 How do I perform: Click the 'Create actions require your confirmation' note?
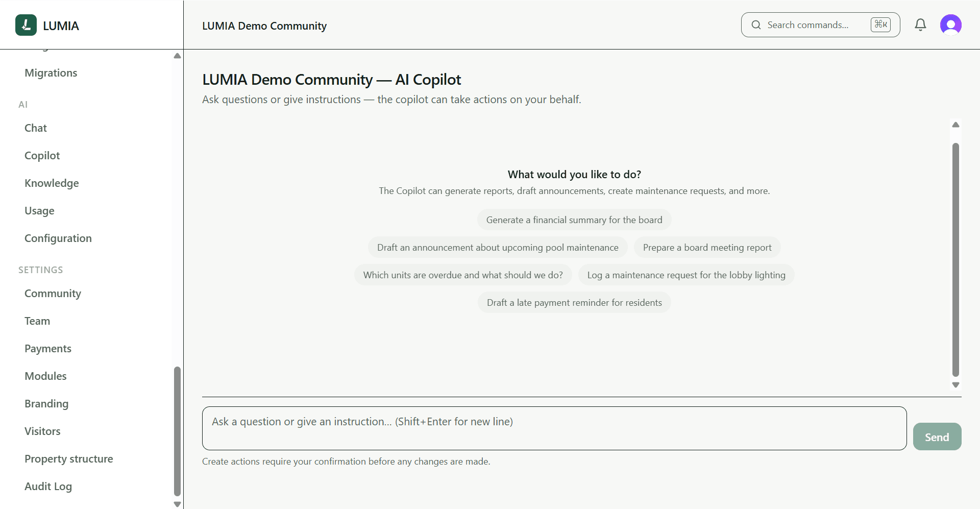(346, 462)
